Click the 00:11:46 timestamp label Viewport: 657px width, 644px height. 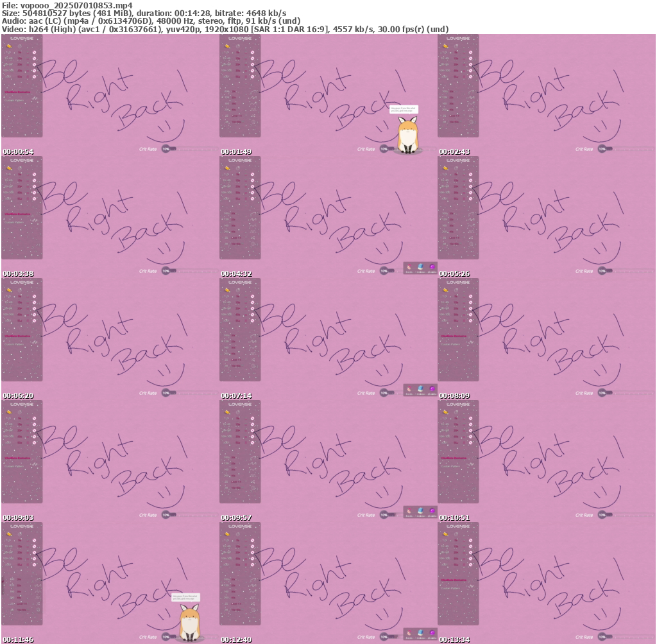coord(18,640)
